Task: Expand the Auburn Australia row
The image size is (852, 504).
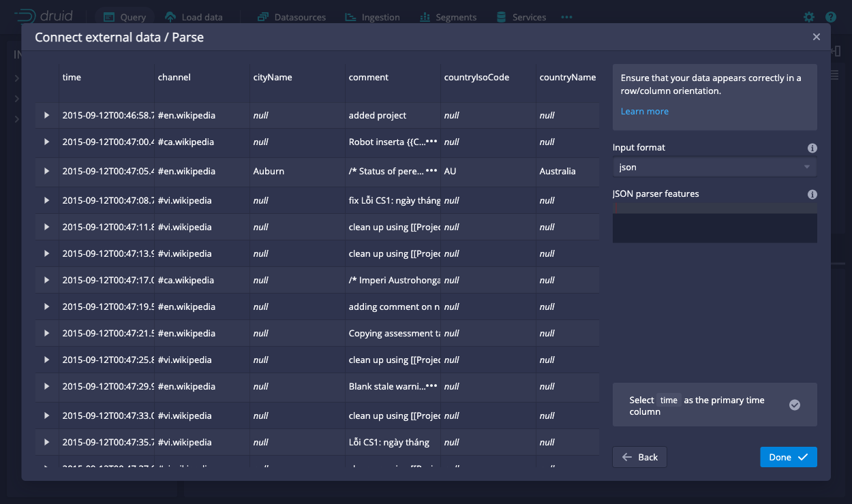Action: [x=47, y=171]
